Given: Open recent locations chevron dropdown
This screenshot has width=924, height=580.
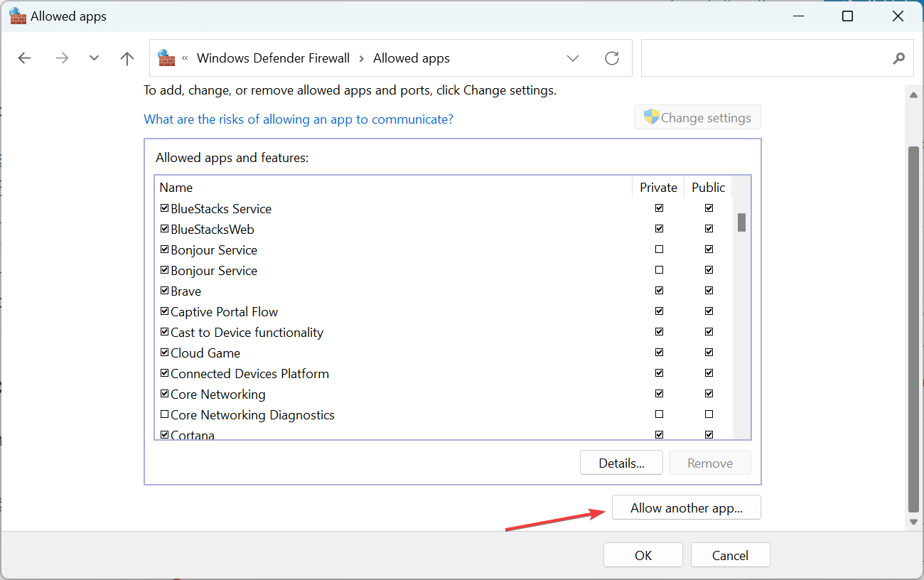Looking at the screenshot, I should [x=94, y=58].
